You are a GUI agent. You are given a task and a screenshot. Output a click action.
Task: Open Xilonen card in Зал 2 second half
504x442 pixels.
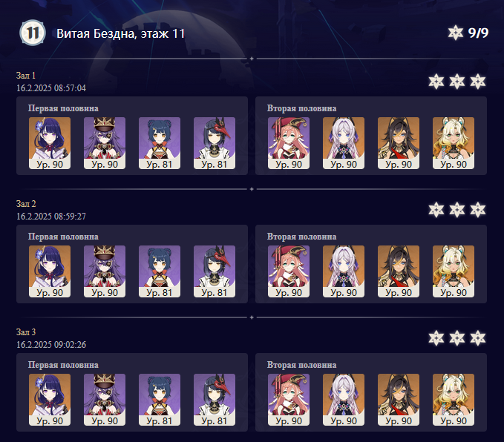[x=454, y=271]
